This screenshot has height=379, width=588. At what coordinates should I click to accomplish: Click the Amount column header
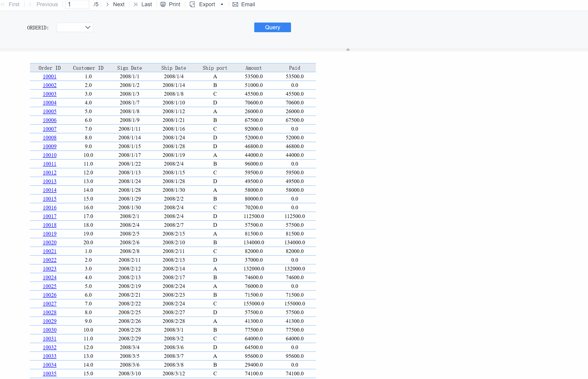tap(253, 68)
